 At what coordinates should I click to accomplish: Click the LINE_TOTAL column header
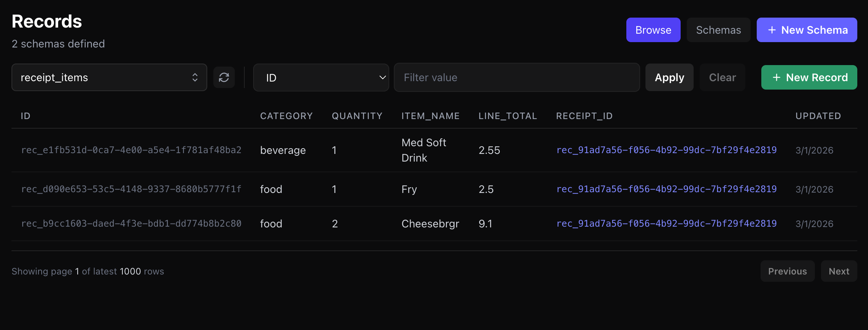tap(508, 116)
